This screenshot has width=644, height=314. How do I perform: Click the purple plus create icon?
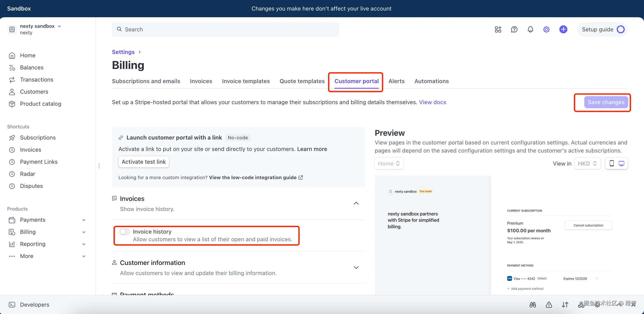coord(563,30)
